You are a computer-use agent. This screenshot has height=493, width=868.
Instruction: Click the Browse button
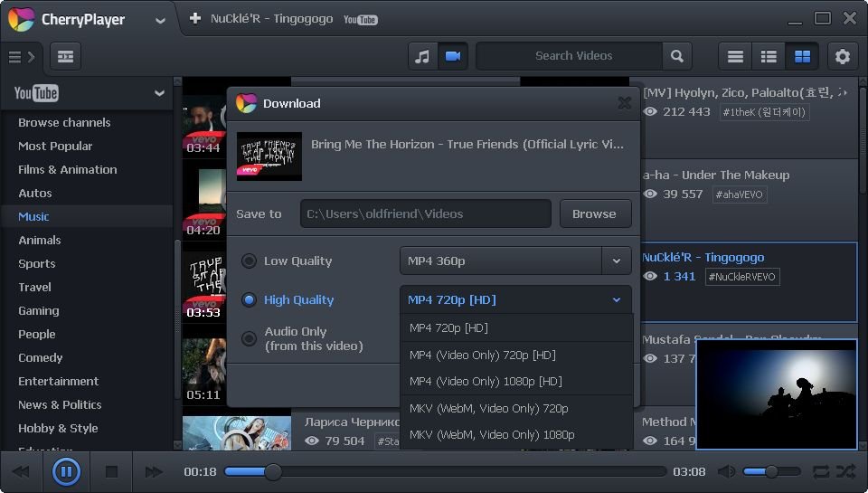[x=594, y=214]
